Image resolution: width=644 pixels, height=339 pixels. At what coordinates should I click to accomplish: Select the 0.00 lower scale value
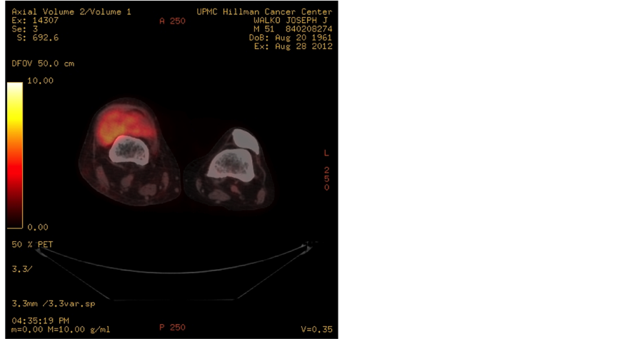click(x=38, y=228)
